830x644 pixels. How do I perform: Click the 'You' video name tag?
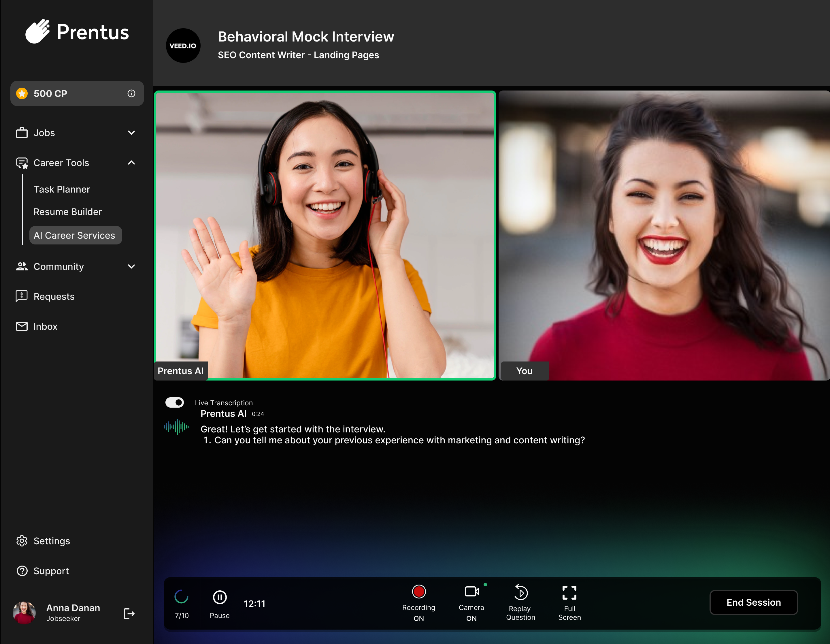[x=525, y=371]
